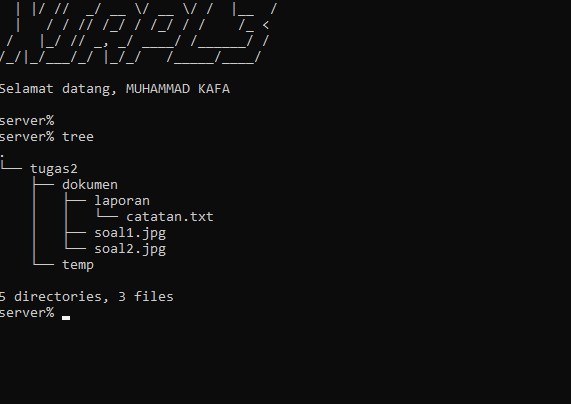Viewport: 571px width, 404px height.
Task: Click the typed tree command
Action: coord(78,137)
